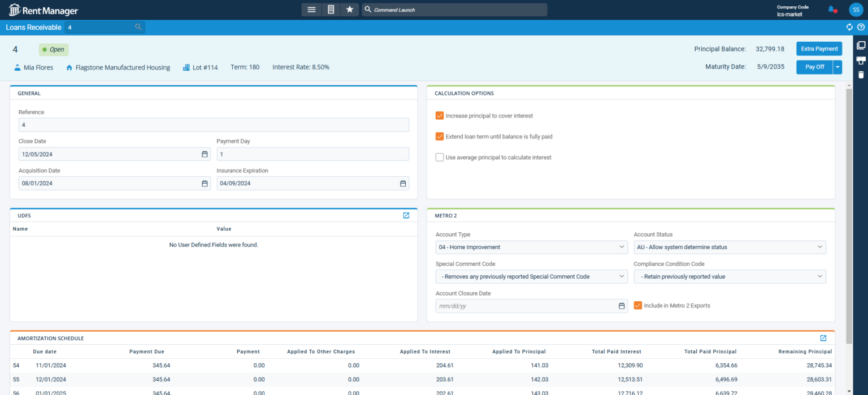Open the help question mark icon

point(861,27)
